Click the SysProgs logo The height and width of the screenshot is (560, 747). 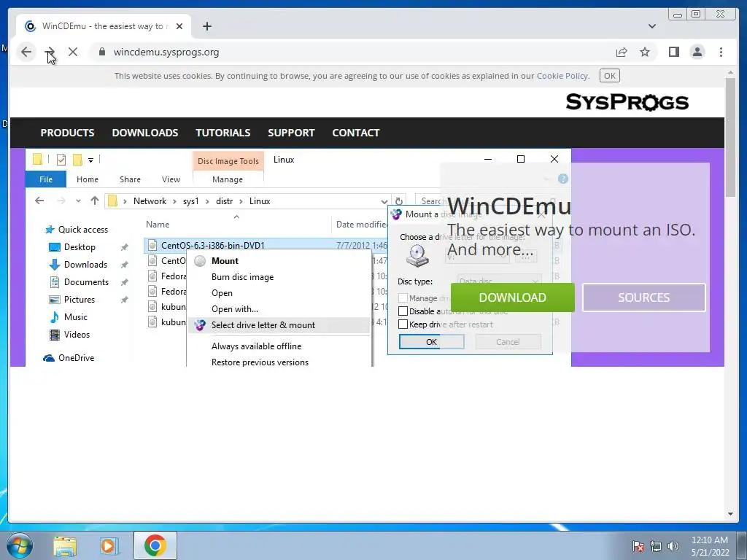pos(627,102)
